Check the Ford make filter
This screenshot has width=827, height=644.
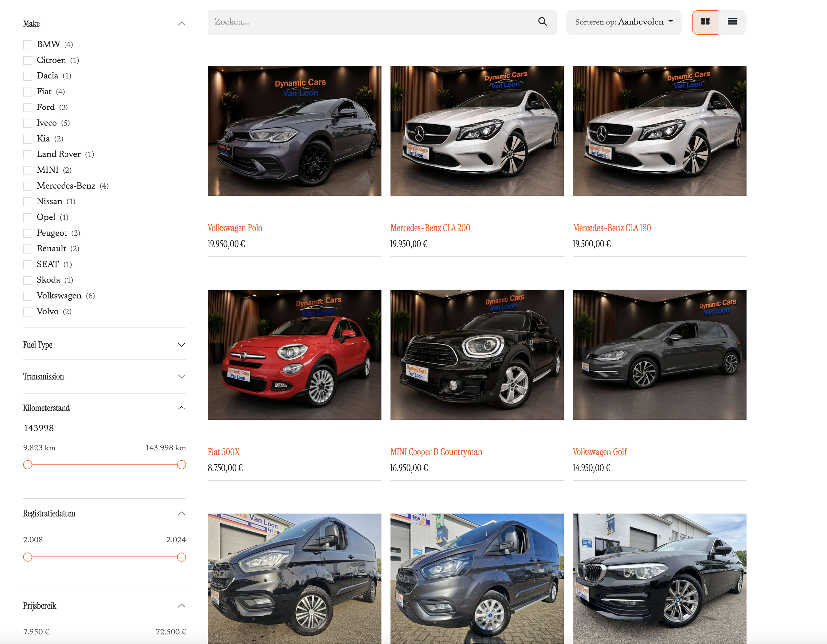[x=28, y=107]
